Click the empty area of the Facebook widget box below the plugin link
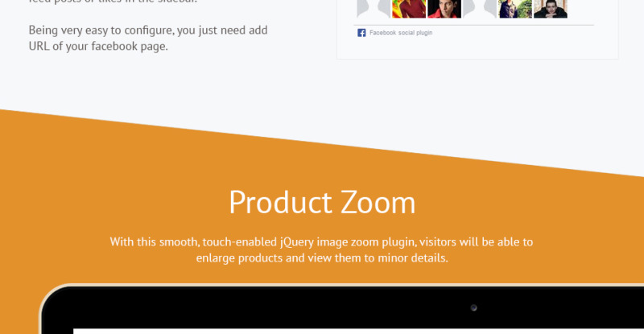The image size is (644, 334). (x=477, y=47)
